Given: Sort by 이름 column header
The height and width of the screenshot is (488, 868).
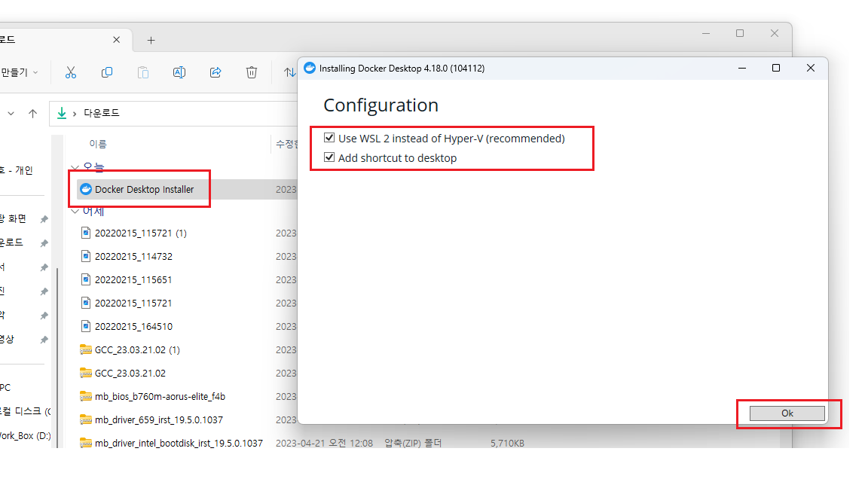Looking at the screenshot, I should click(x=98, y=144).
